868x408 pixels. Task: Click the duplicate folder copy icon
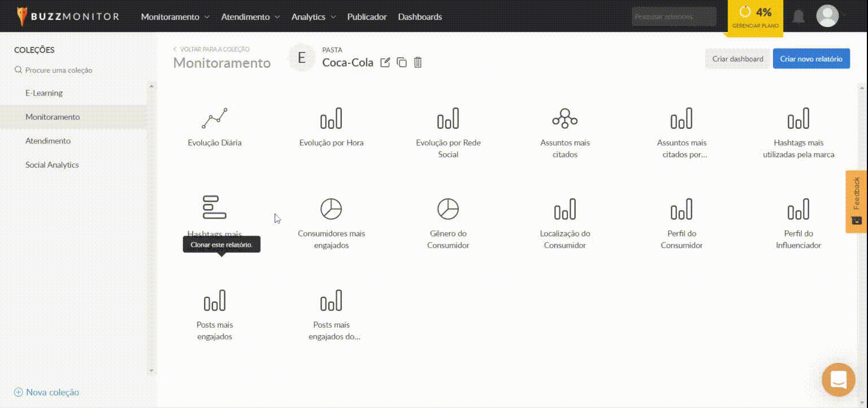[402, 63]
